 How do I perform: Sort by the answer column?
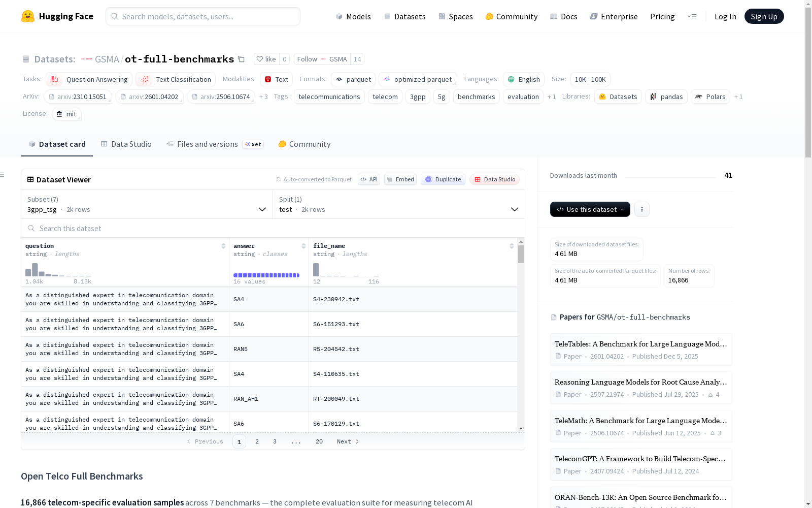coord(303,246)
